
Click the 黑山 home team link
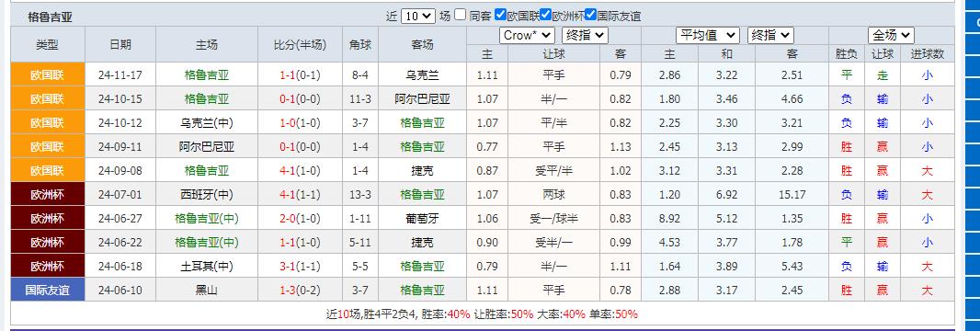point(207,290)
